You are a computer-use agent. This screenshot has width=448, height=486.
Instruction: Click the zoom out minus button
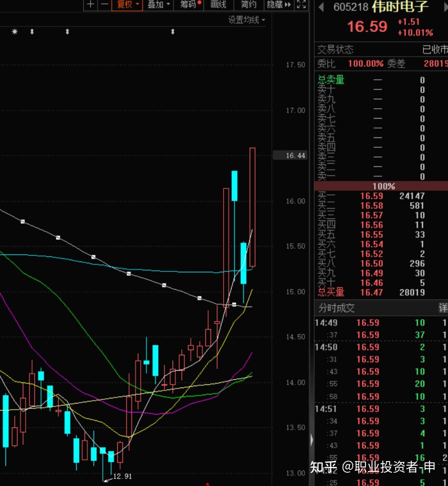(105, 5)
